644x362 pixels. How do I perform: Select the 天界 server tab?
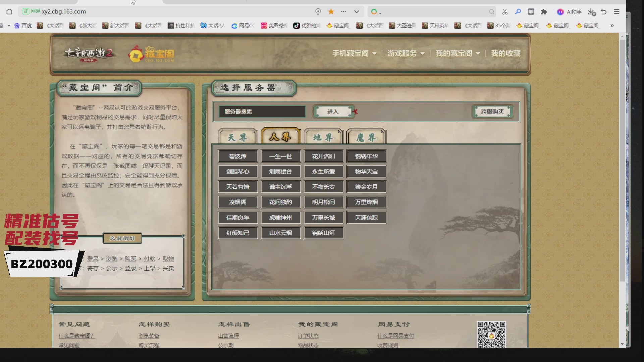click(238, 137)
